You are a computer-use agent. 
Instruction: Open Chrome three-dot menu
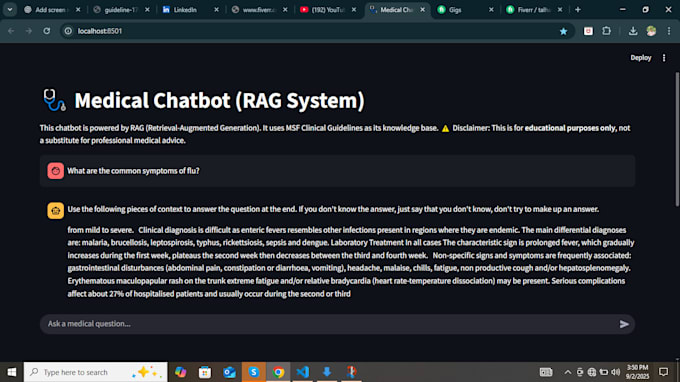(669, 31)
